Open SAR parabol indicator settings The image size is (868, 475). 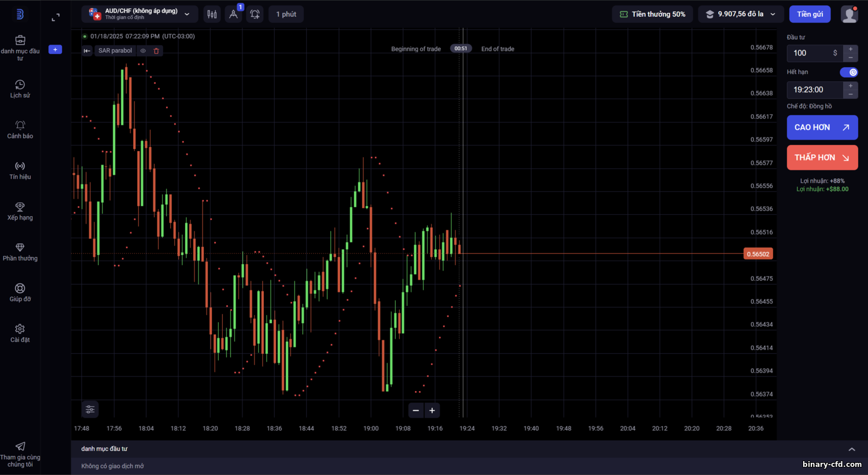point(115,51)
